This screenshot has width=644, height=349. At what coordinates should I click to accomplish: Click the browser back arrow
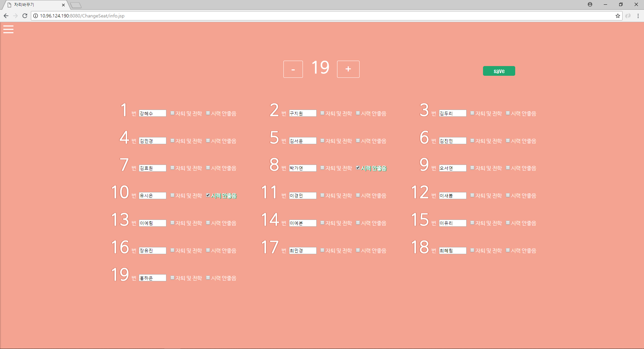6,15
